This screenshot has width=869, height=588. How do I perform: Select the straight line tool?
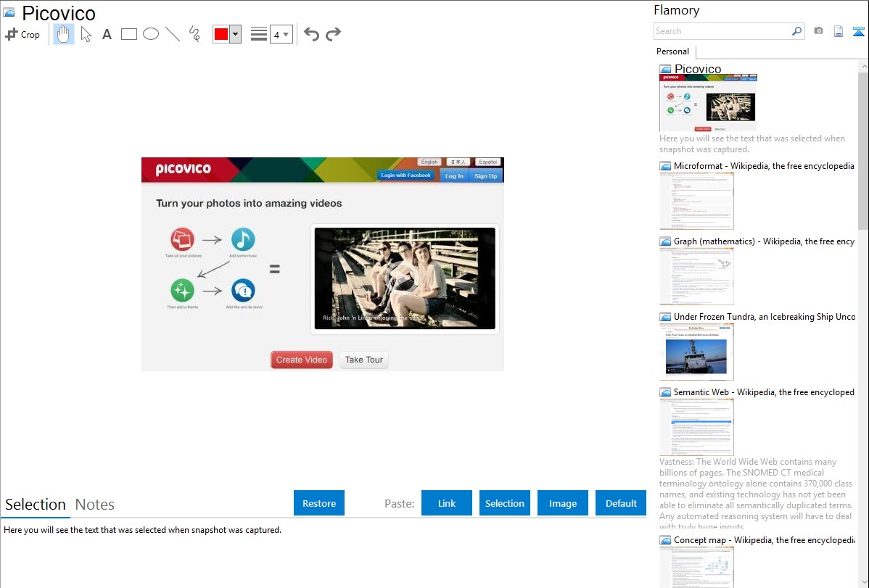click(173, 34)
